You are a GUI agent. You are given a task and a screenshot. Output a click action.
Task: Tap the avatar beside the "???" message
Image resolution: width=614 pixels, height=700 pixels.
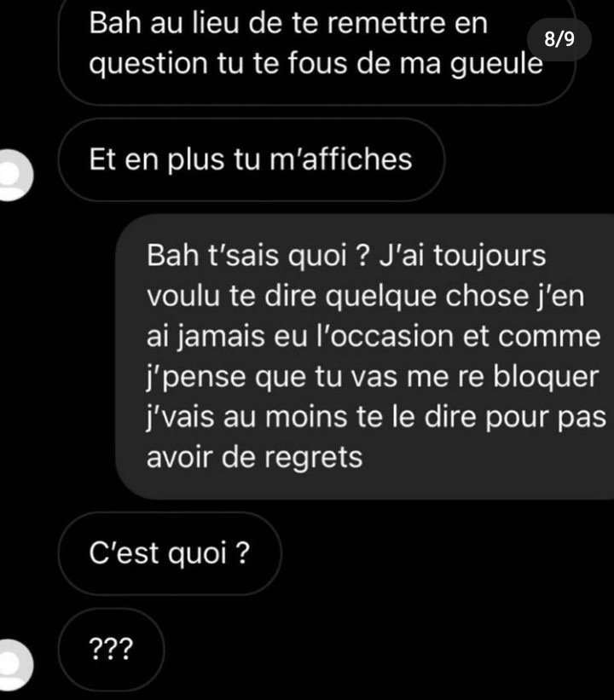(x=14, y=665)
